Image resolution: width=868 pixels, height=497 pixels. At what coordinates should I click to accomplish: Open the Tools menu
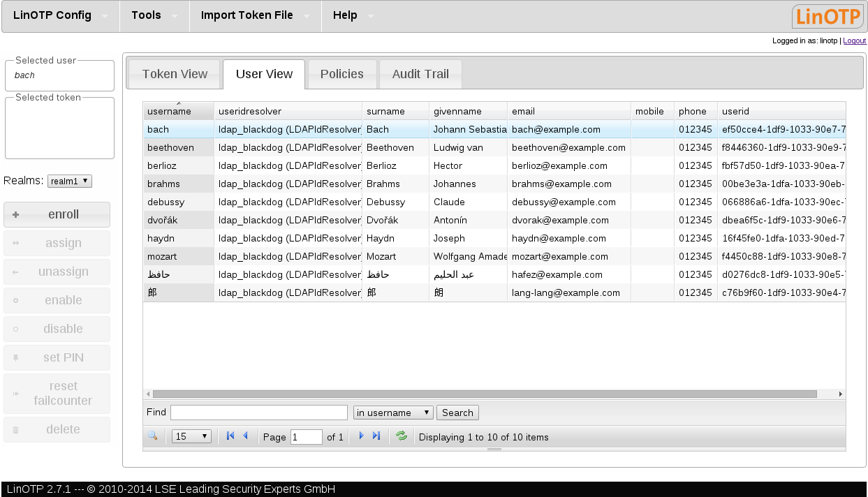154,16
